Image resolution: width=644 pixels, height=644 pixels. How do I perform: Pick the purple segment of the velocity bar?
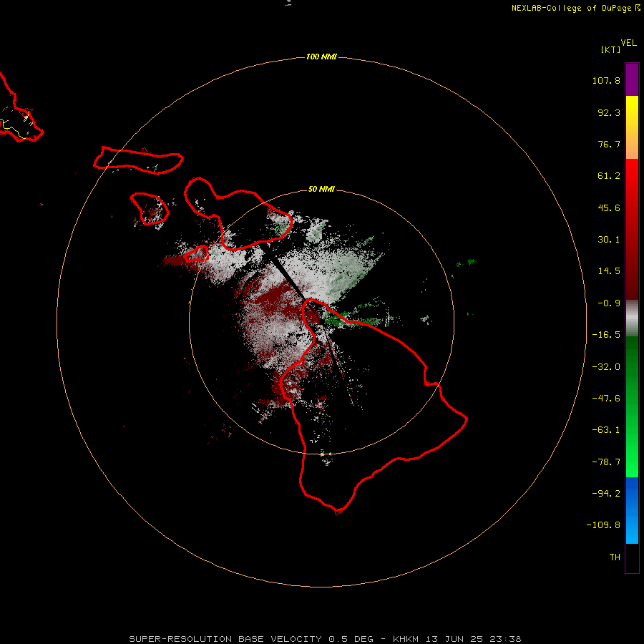pos(632,79)
